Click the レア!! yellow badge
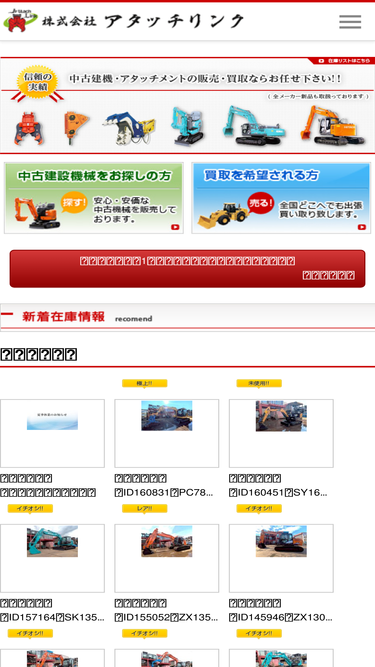 [x=145, y=508]
